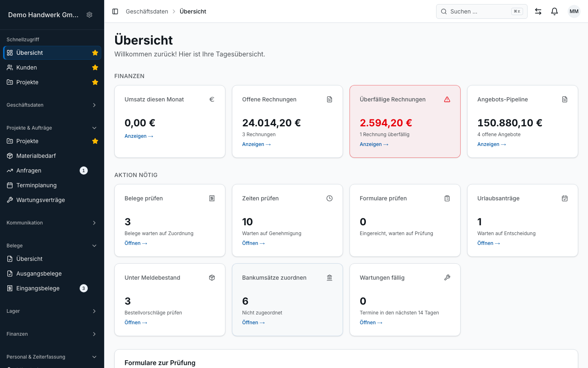
Task: Click Öffnen link on Unter Meldebestand
Action: point(136,323)
